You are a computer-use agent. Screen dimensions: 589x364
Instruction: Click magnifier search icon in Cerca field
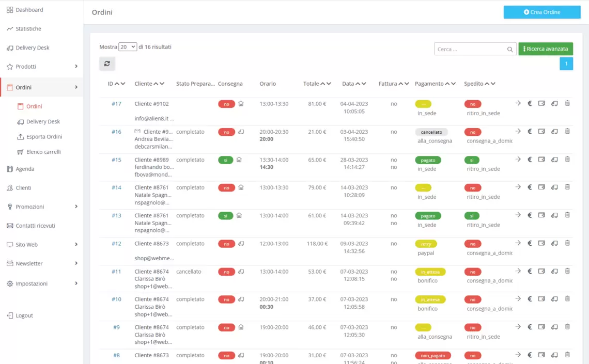[x=510, y=50]
